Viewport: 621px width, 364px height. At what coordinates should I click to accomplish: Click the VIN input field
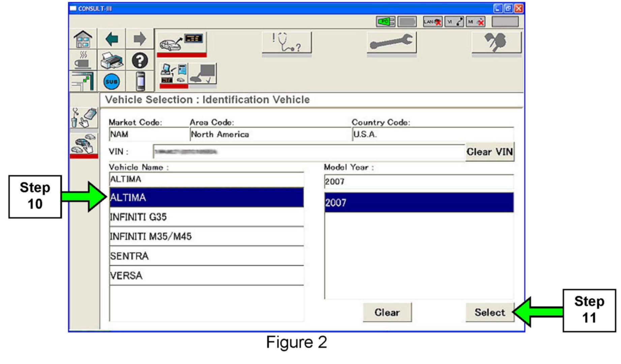click(x=308, y=152)
